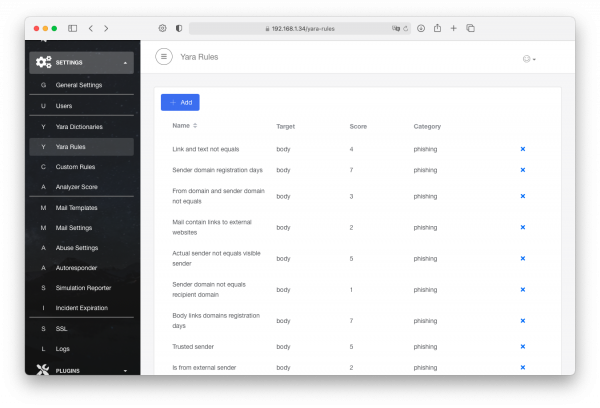This screenshot has height=408, width=600.
Task: Click the new tab plus icon
Action: point(453,28)
